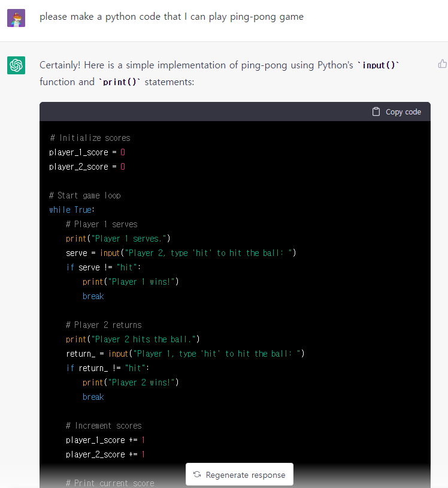
Task: Click the inline code text input()
Action: [379, 65]
